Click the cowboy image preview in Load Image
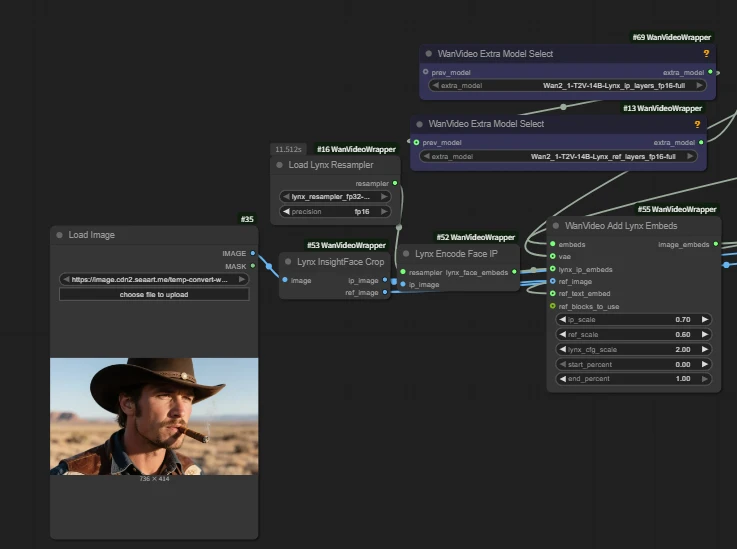This screenshot has width=737, height=549. coord(154,416)
